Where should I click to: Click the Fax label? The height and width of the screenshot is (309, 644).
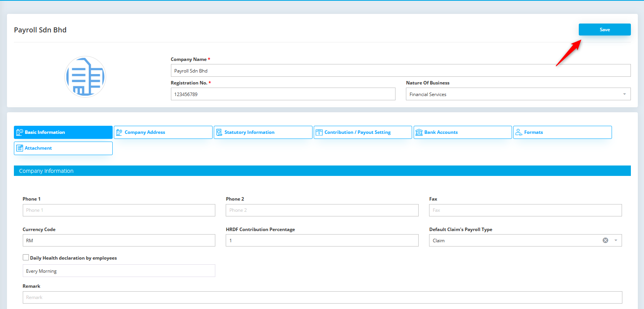(433, 199)
